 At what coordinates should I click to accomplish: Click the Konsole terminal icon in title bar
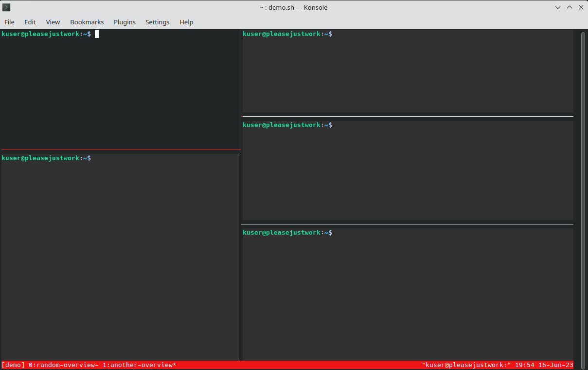(x=7, y=7)
